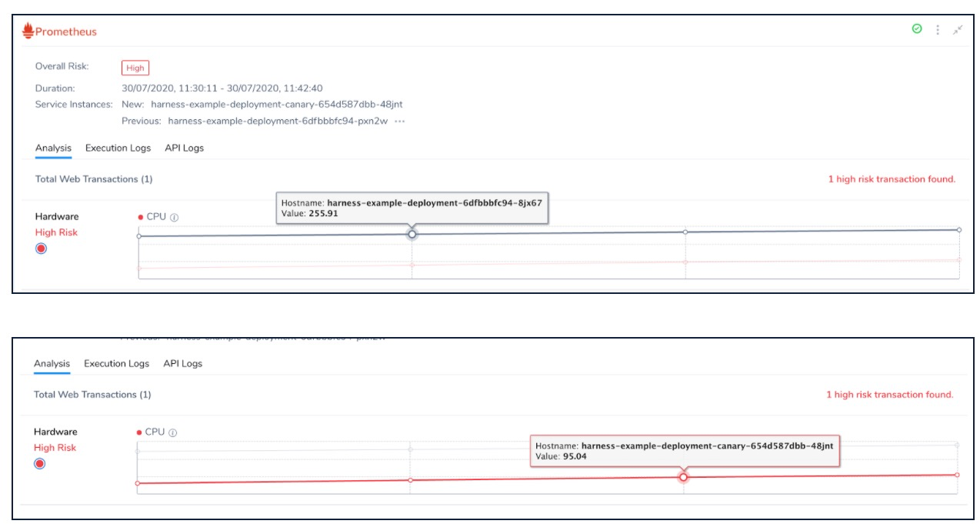
Task: Click 'Total Web Transactions (1)' in upper panel
Action: (x=94, y=179)
